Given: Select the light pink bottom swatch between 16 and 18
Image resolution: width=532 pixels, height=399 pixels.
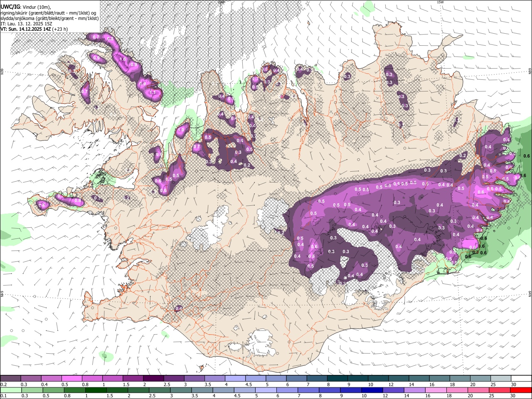Looking at the screenshot, I should pyautogui.click(x=436, y=390).
